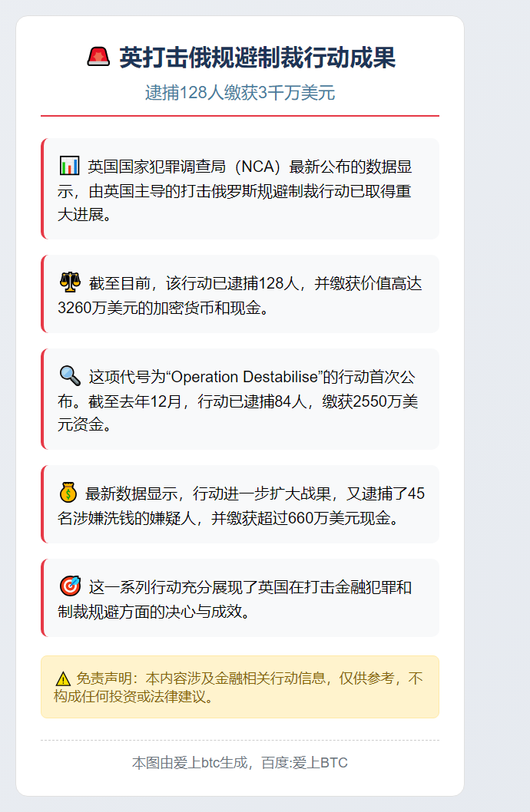Viewport: 530px width, 812px height.
Task: Click the bullseye target emoji icon
Action: coord(70,586)
